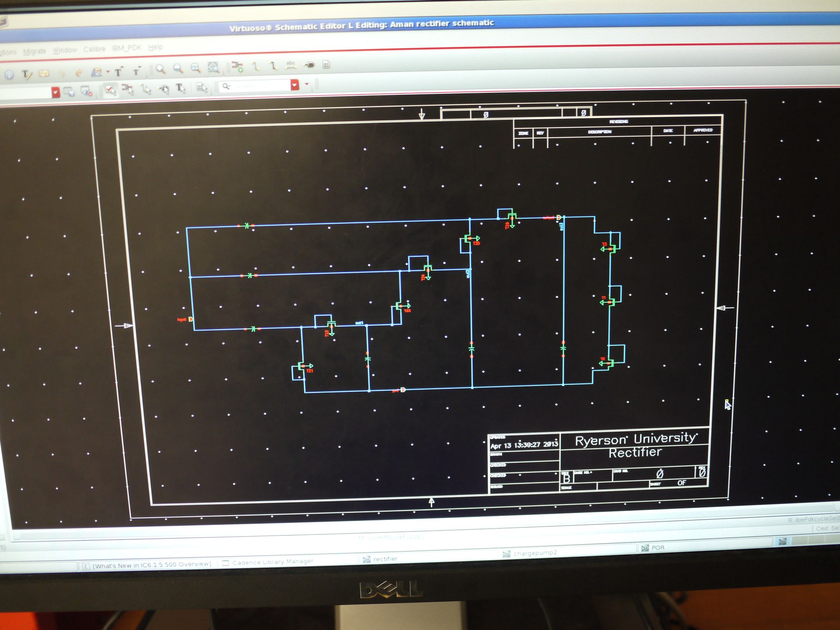Click the window list icon beside workspace dropdown

click(x=69, y=92)
